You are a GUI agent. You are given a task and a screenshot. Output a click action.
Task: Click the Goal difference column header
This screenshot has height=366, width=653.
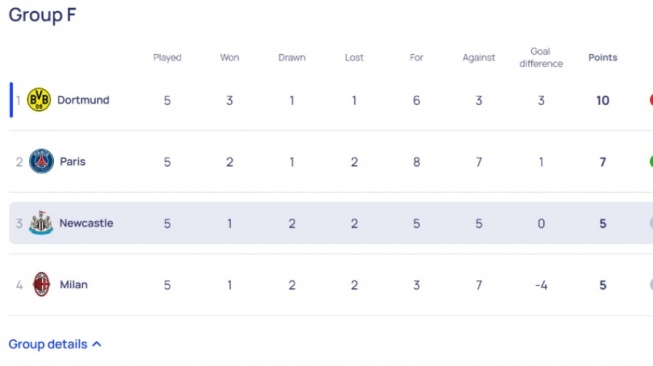click(541, 57)
